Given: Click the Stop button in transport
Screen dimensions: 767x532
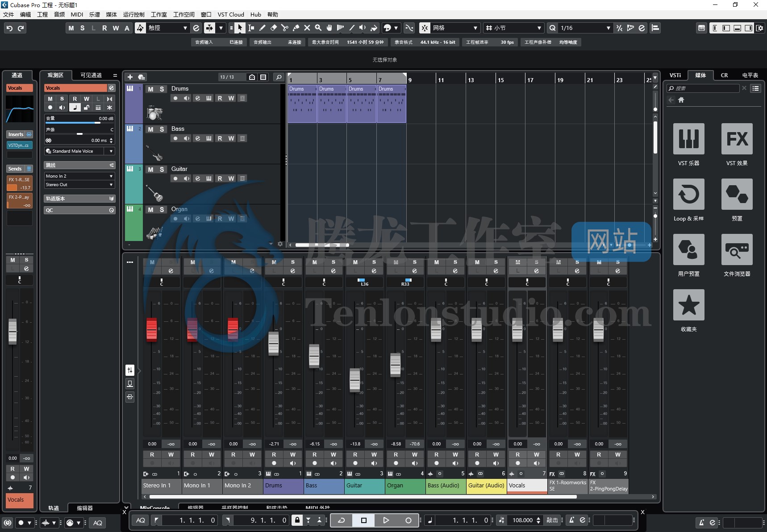Looking at the screenshot, I should [x=363, y=520].
